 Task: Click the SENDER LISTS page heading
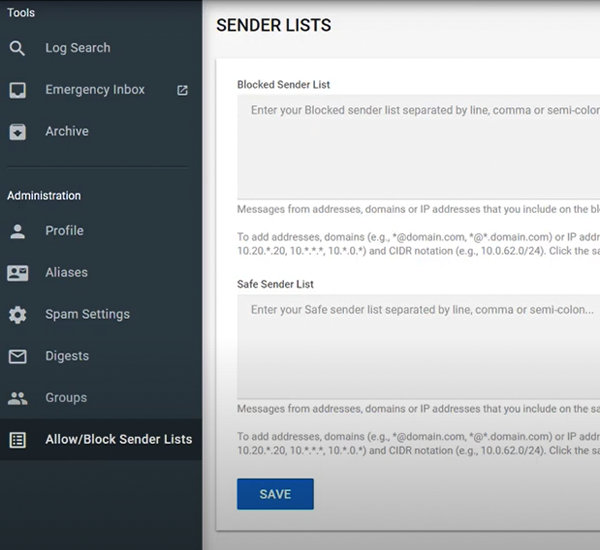(x=274, y=26)
